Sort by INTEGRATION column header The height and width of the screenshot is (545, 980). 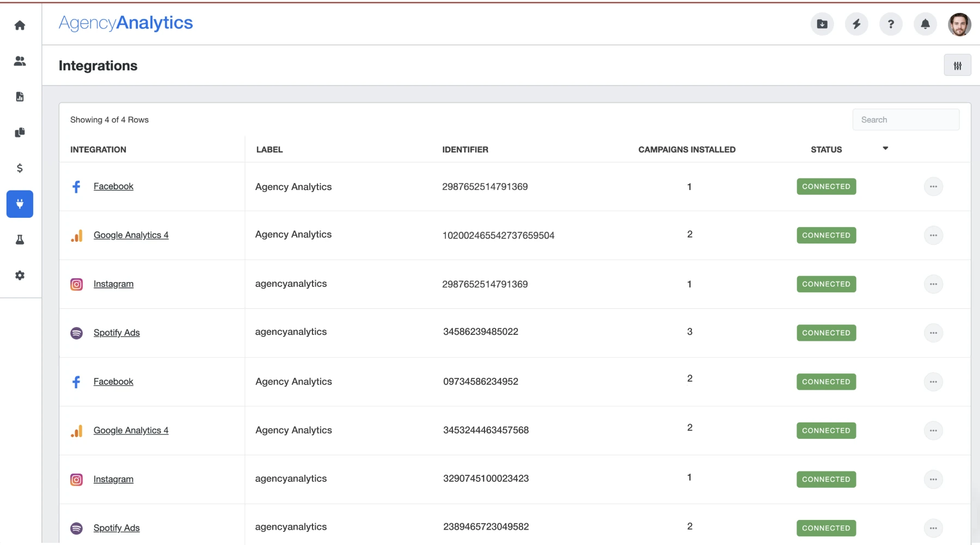(98, 150)
